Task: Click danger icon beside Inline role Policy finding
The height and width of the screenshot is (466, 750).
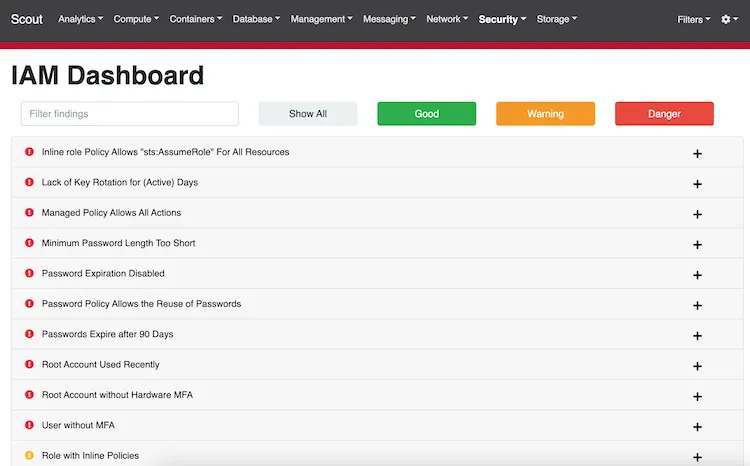Action: click(x=29, y=152)
